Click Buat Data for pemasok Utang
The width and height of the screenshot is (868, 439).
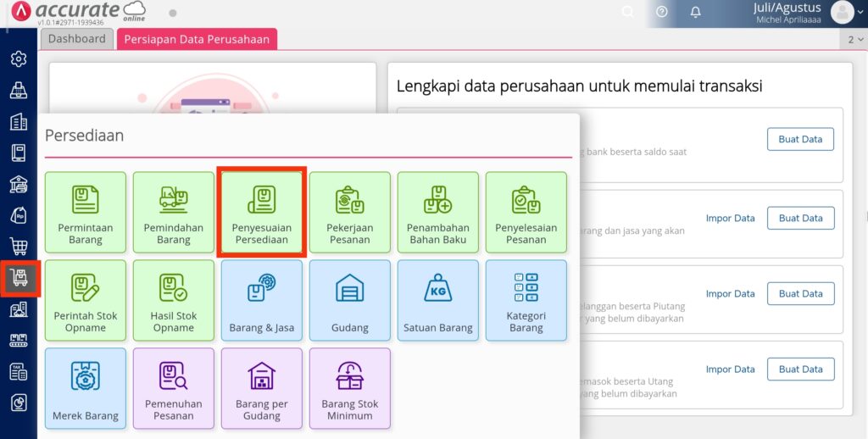(x=800, y=370)
